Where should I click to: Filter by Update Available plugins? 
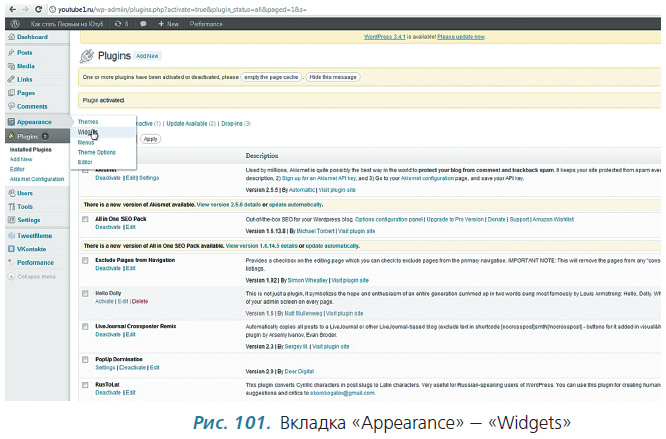click(187, 124)
